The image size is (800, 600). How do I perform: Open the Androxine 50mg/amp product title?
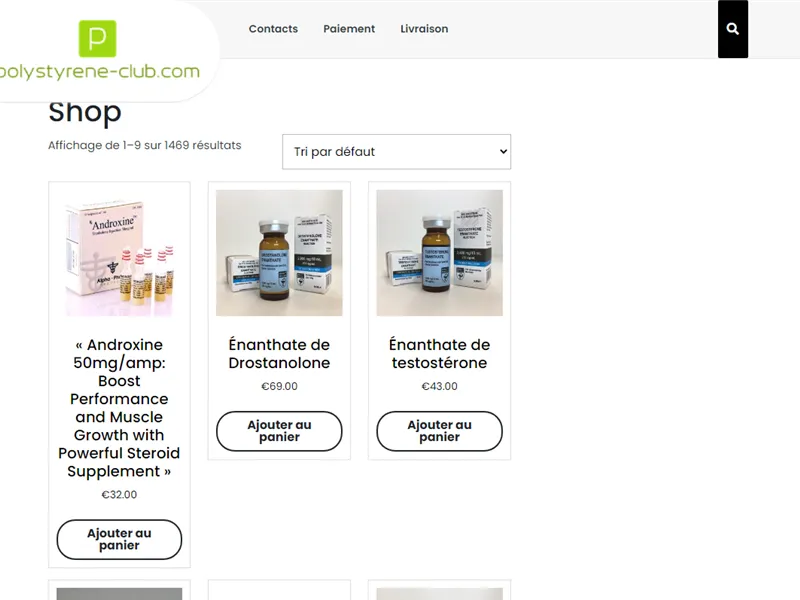pyautogui.click(x=119, y=408)
